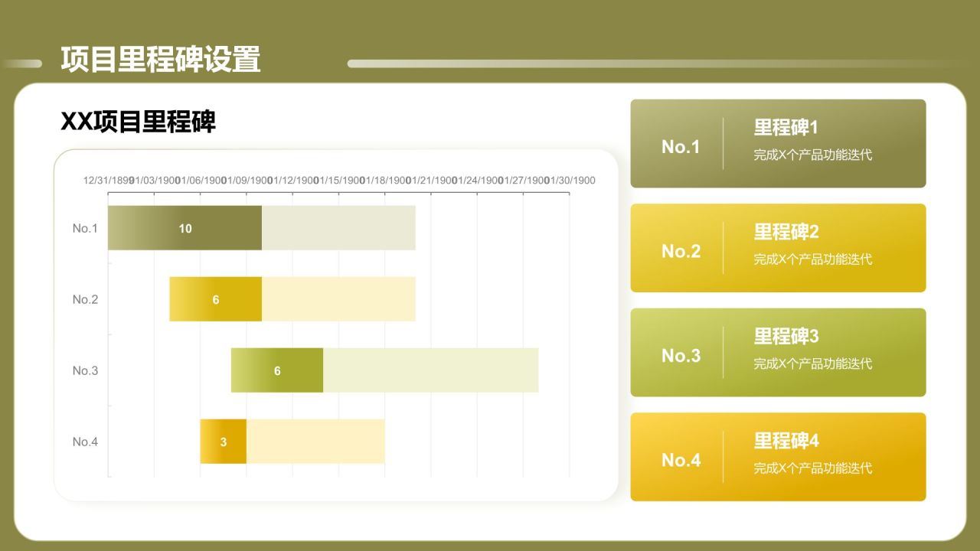The height and width of the screenshot is (551, 980).
Task: Click the description under 里程碑3
Action: pos(813,364)
